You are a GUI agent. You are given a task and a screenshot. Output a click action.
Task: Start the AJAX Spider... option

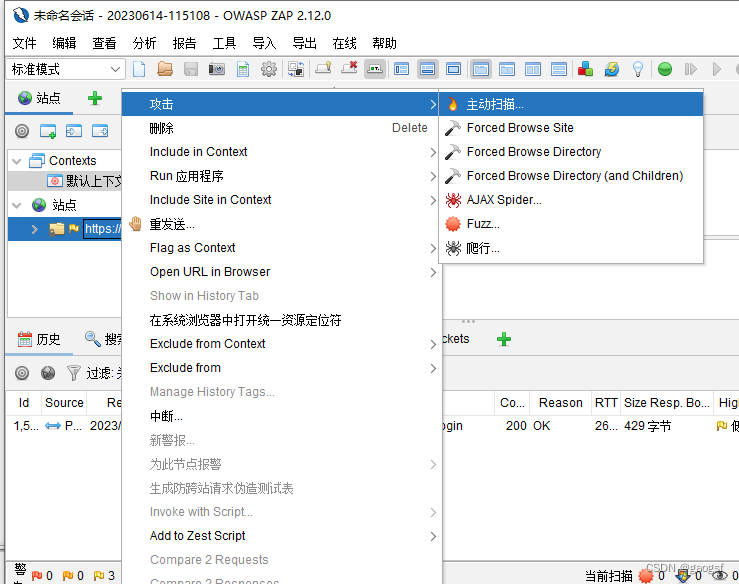571,200
